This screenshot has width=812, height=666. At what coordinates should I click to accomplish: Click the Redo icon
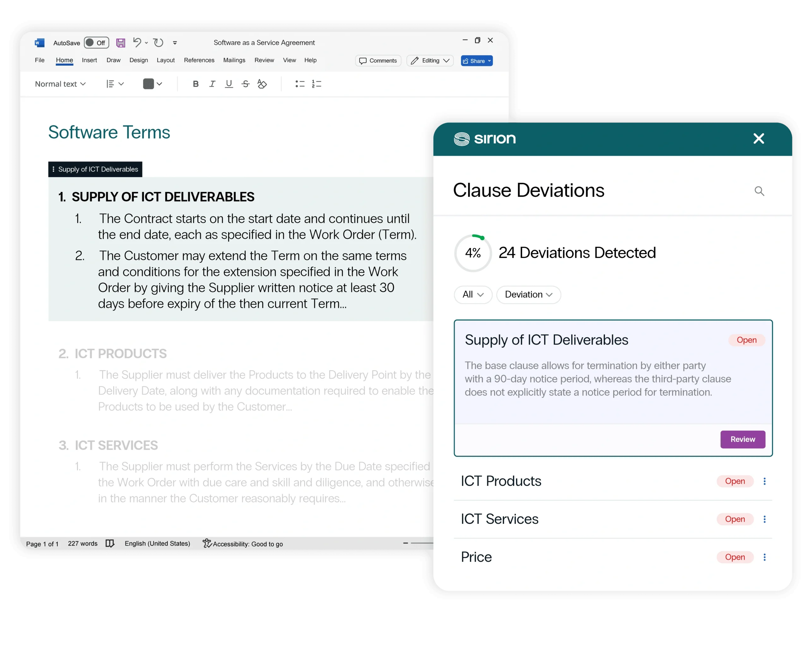[x=158, y=42]
